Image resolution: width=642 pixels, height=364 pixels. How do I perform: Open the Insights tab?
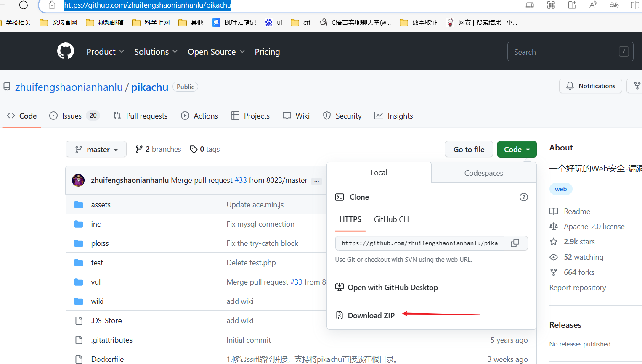point(393,116)
